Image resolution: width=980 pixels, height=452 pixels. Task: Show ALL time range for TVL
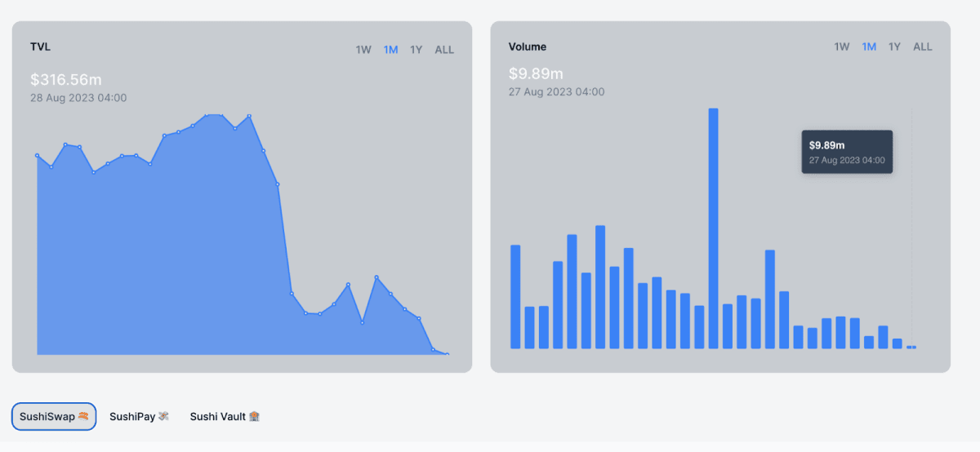[444, 50]
